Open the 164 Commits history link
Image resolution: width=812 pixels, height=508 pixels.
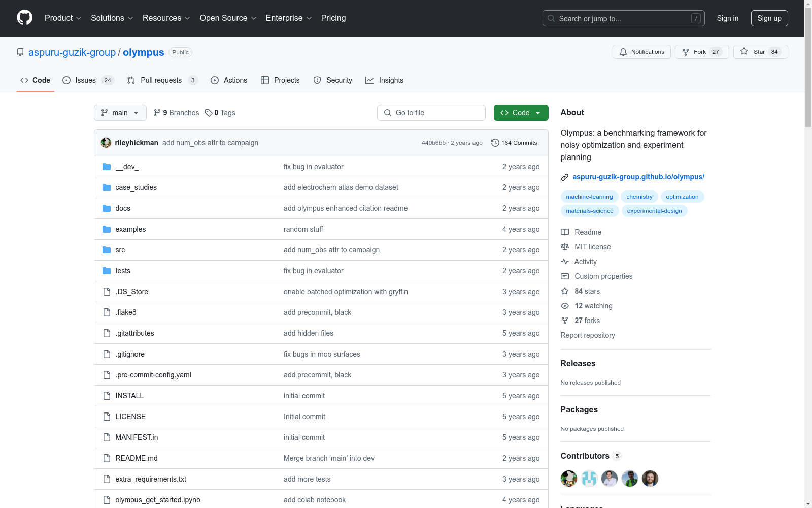click(514, 143)
